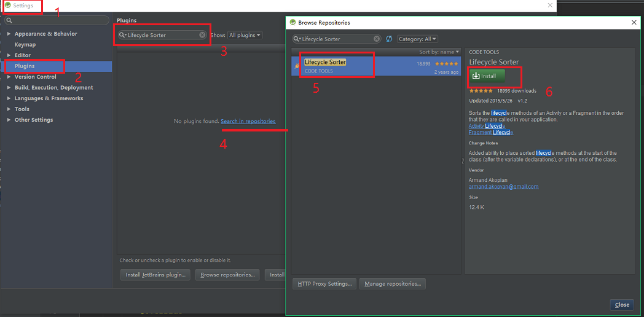Open the Show All plugins dropdown
Screen dimensions: 644x317
point(245,35)
